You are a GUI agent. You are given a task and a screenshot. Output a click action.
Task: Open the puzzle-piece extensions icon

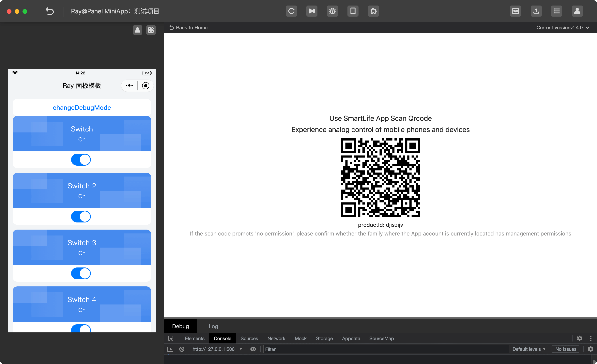tap(373, 11)
